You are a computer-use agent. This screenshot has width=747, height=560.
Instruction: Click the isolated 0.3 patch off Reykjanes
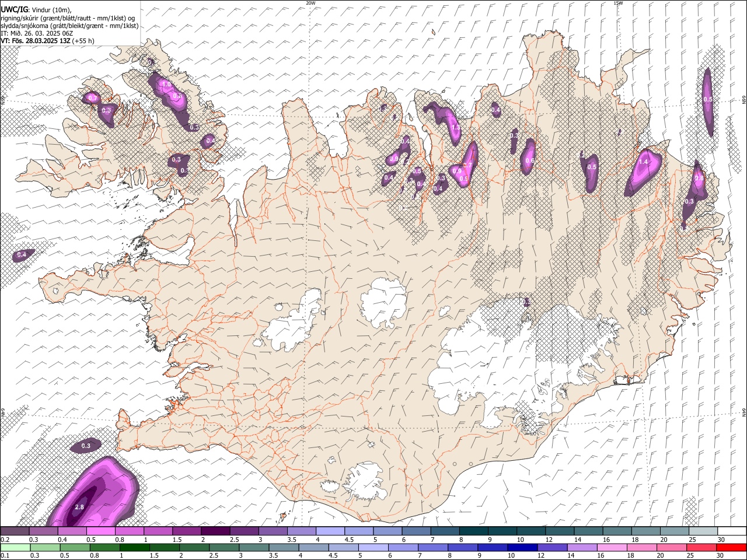tap(86, 446)
